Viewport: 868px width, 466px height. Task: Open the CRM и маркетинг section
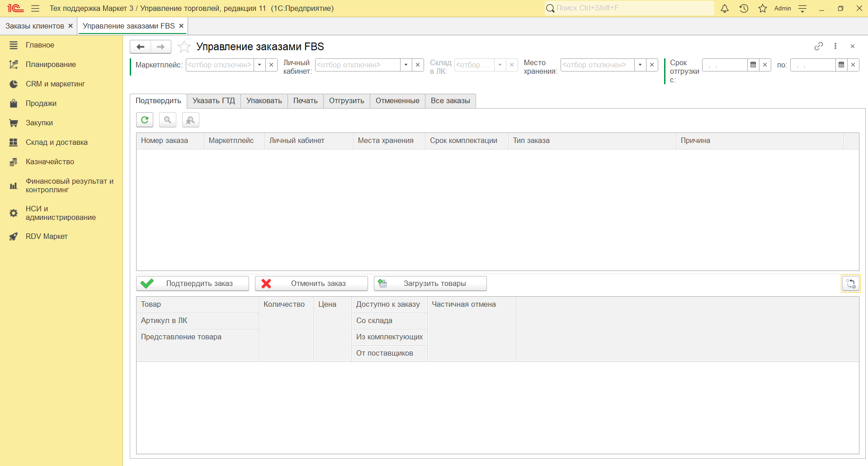tap(55, 84)
